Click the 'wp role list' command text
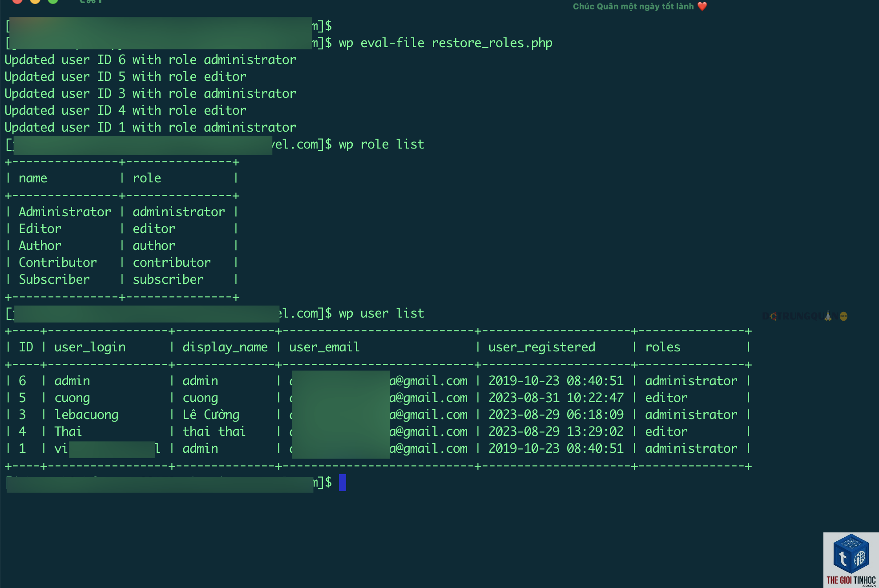Screen dimensions: 879x588 [382, 144]
